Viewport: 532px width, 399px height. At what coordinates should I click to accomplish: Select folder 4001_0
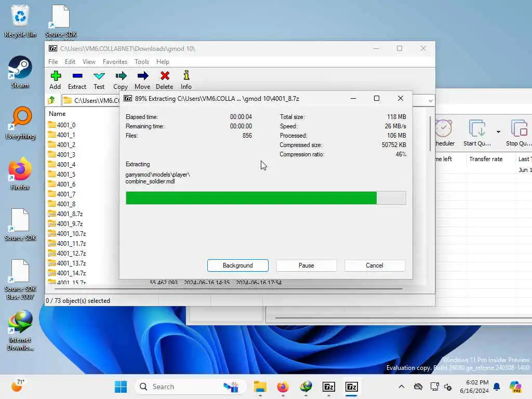(61, 125)
